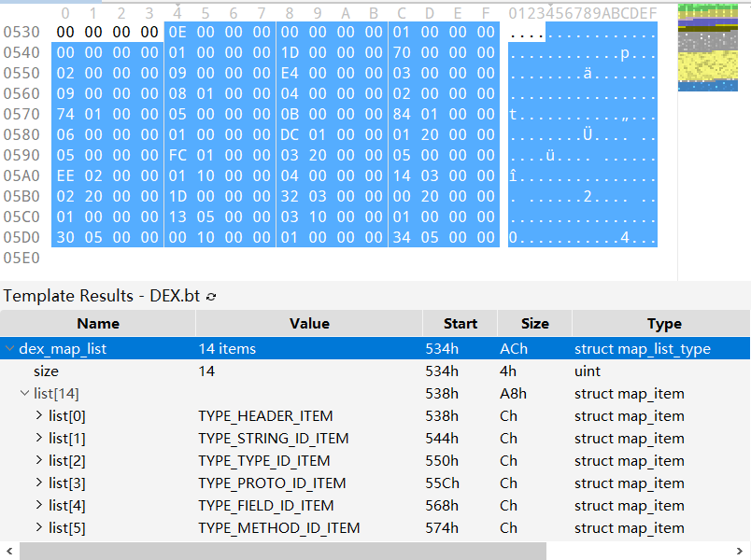The height and width of the screenshot is (560, 751).
Task: Click the right arrow of horizontal scrollbar
Action: pyautogui.click(x=740, y=551)
